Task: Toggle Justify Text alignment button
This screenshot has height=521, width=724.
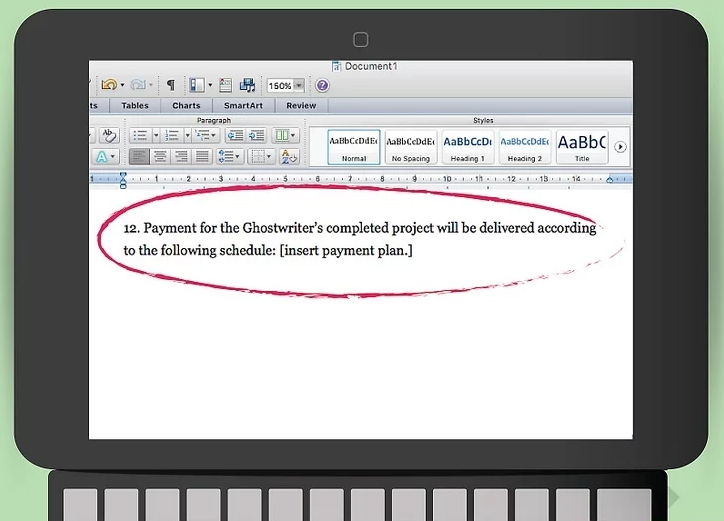Action: pos(202,157)
